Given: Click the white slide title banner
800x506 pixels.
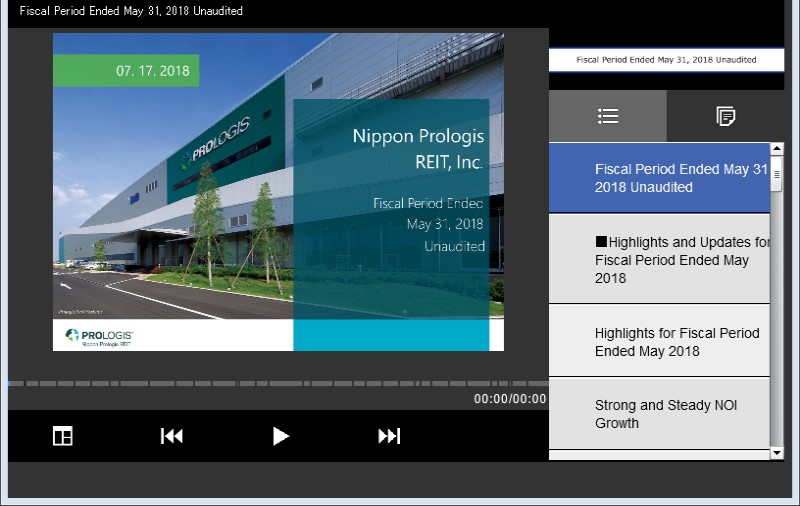Looking at the screenshot, I should (x=666, y=60).
